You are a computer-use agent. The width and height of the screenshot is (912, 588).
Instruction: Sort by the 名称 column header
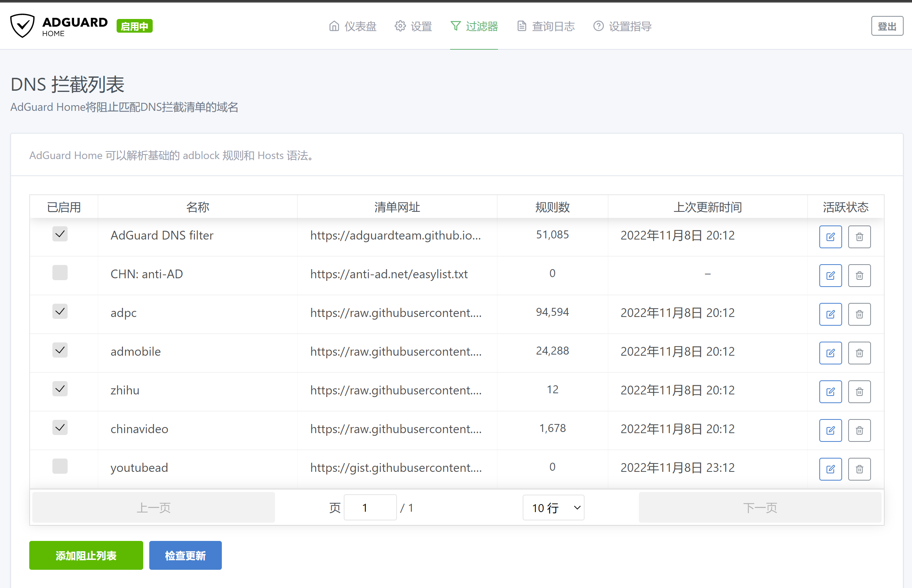click(198, 207)
